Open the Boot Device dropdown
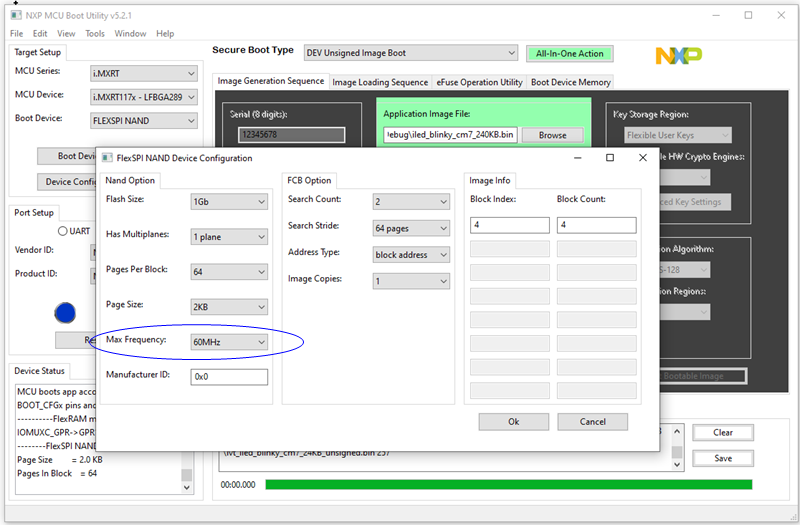The height and width of the screenshot is (525, 800). tap(144, 121)
